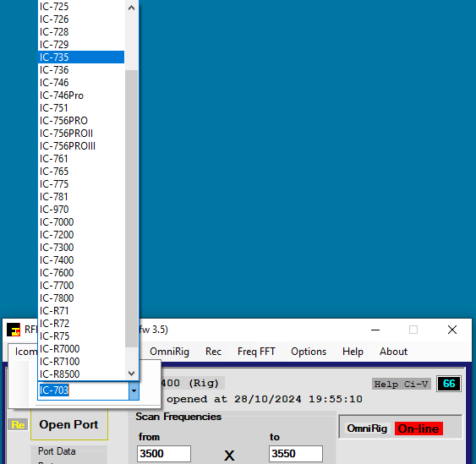This screenshot has width=476, height=464.
Task: Collapse the IC-703 combo box arrow
Action: click(134, 390)
